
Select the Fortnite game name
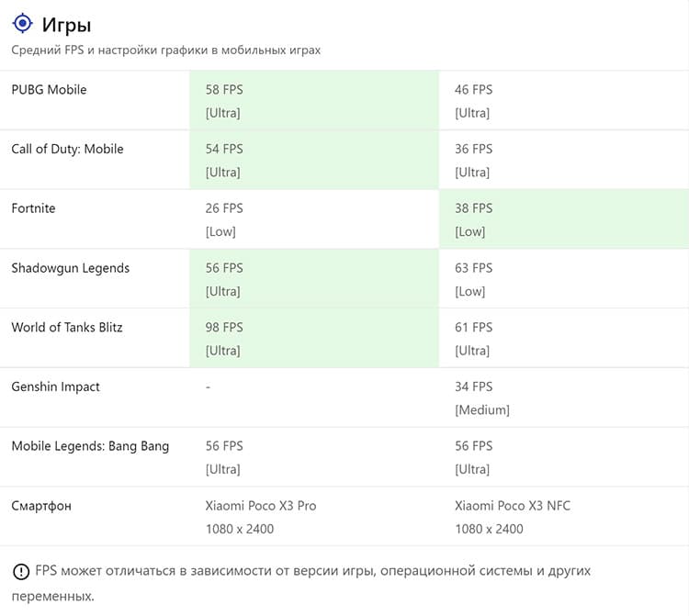click(33, 208)
